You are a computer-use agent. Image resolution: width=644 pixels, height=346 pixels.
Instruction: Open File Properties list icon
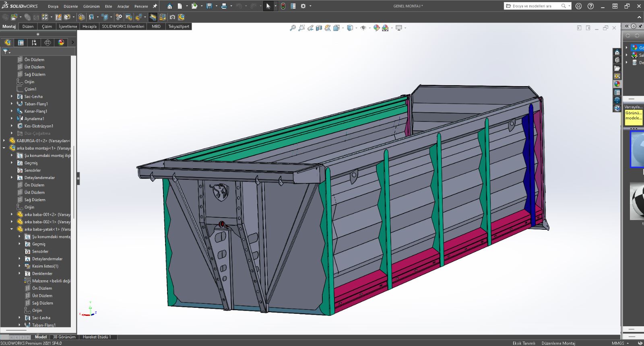[293, 6]
